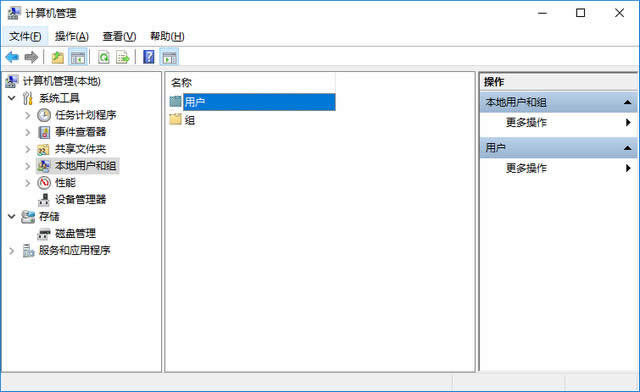Expand the 服务和应用程序 node
This screenshot has height=392, width=640.
click(12, 251)
